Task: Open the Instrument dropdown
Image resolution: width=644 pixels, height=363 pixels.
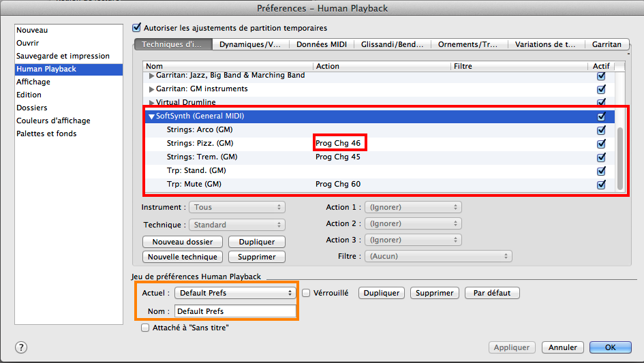Action: (x=237, y=207)
